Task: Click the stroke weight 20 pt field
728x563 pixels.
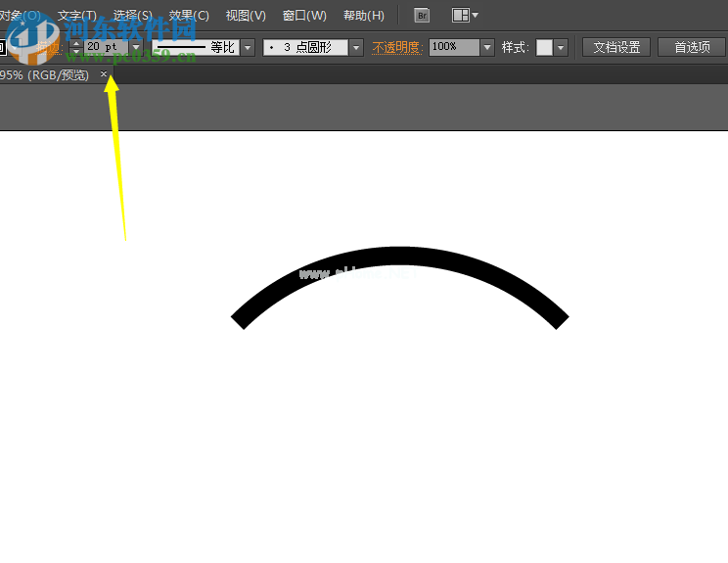Action: pos(106,47)
